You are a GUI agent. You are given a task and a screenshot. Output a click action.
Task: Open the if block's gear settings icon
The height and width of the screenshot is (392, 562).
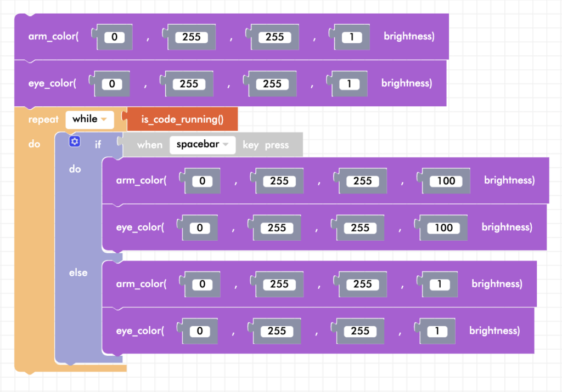tap(75, 141)
